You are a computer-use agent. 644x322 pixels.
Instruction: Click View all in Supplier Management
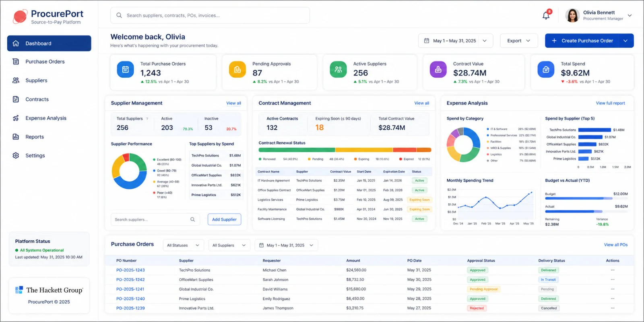coord(233,103)
